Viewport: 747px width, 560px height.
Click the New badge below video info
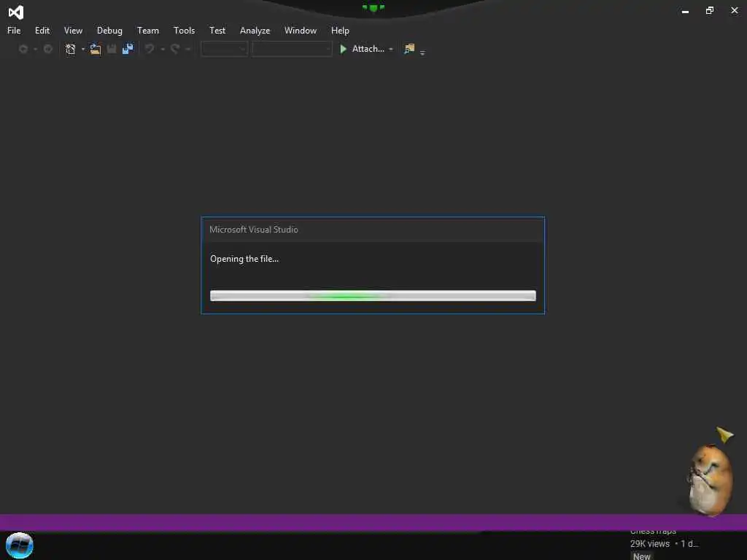tap(642, 556)
